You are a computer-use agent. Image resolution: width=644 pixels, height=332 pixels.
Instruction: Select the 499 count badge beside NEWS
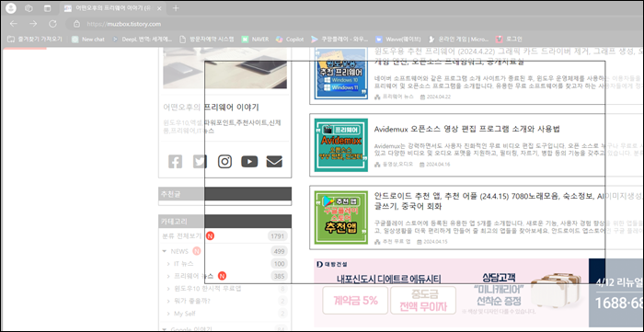pos(279,251)
